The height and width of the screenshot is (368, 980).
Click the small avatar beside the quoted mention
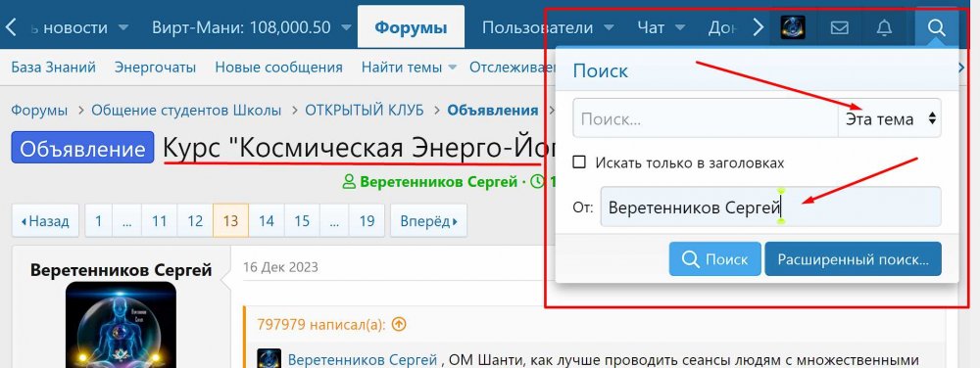pyautogui.click(x=269, y=359)
